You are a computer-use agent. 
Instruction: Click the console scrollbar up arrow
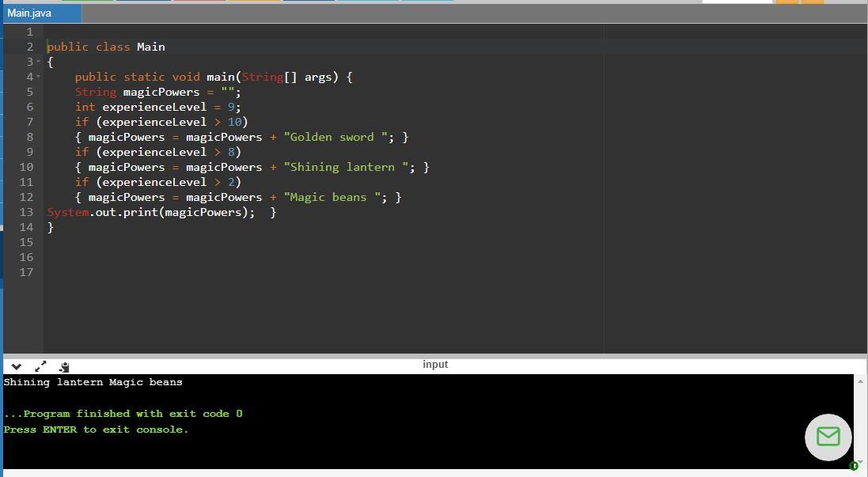pyautogui.click(x=860, y=381)
